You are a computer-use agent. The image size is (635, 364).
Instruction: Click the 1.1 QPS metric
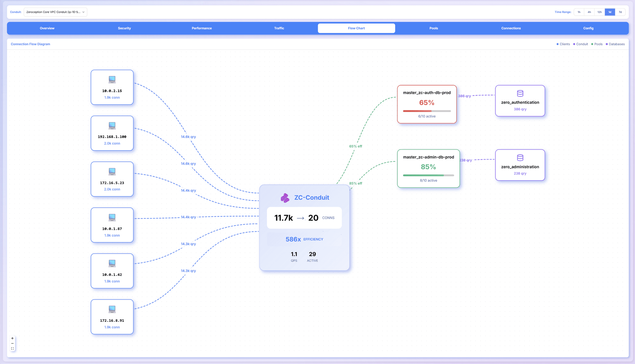click(x=294, y=257)
